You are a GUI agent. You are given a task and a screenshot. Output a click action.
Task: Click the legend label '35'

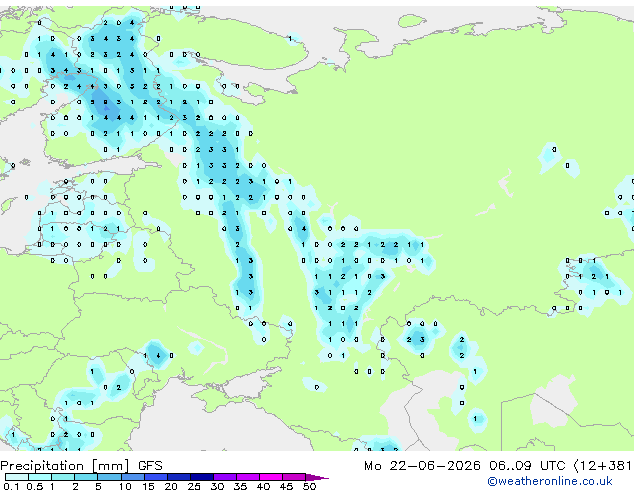[x=240, y=486]
